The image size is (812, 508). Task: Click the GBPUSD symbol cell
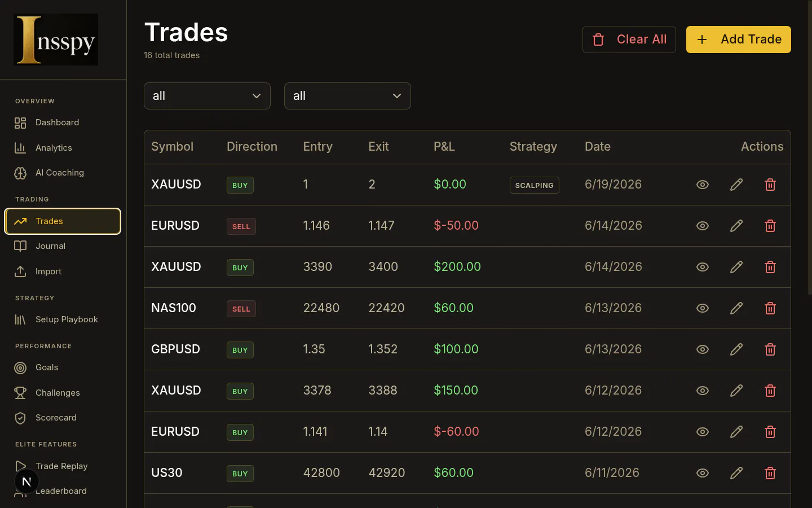(176, 349)
